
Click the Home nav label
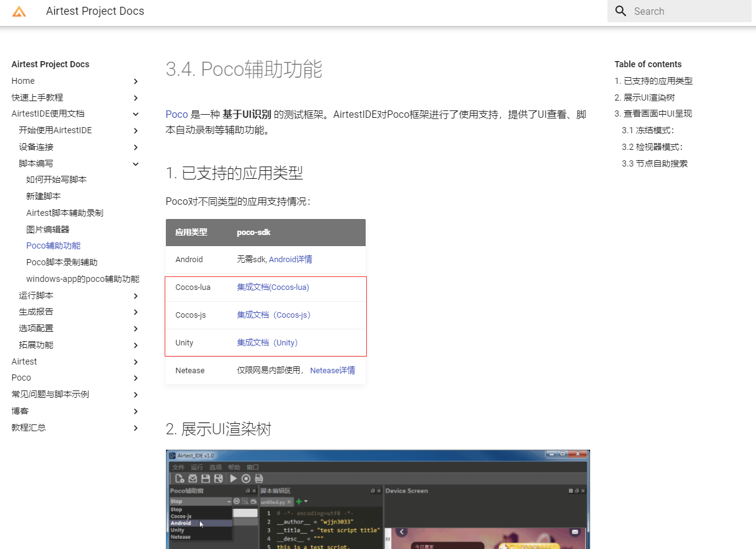(23, 81)
